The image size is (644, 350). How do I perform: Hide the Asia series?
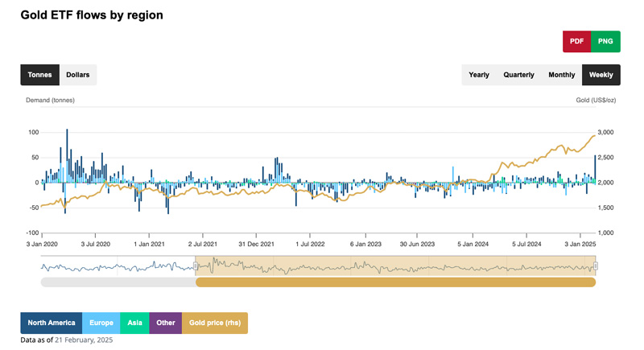coord(134,323)
